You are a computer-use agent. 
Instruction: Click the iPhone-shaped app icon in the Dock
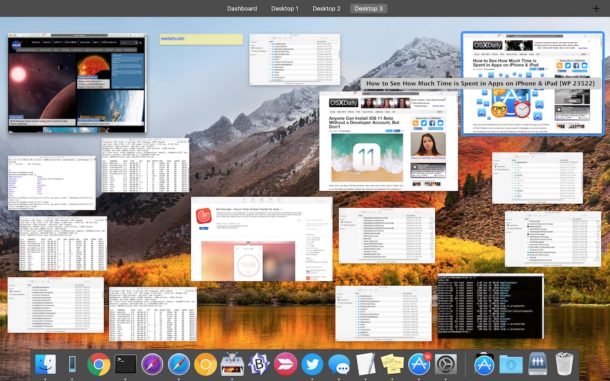click(x=72, y=364)
